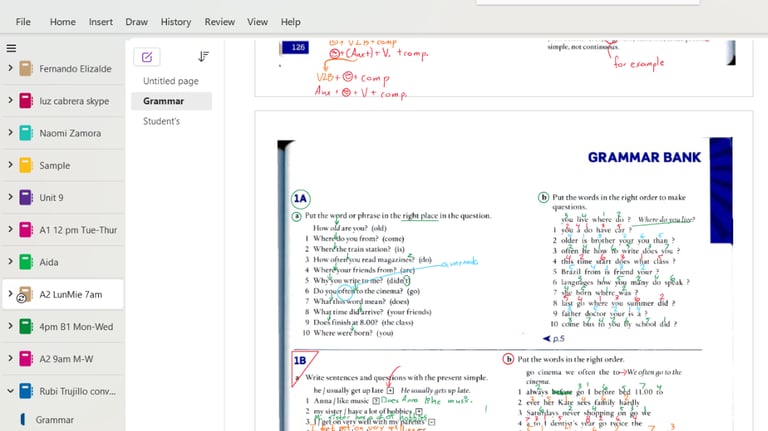Image resolution: width=768 pixels, height=431 pixels.
Task: Click the 4pm B1 Mon-Wed notebook icon
Action: (26, 327)
